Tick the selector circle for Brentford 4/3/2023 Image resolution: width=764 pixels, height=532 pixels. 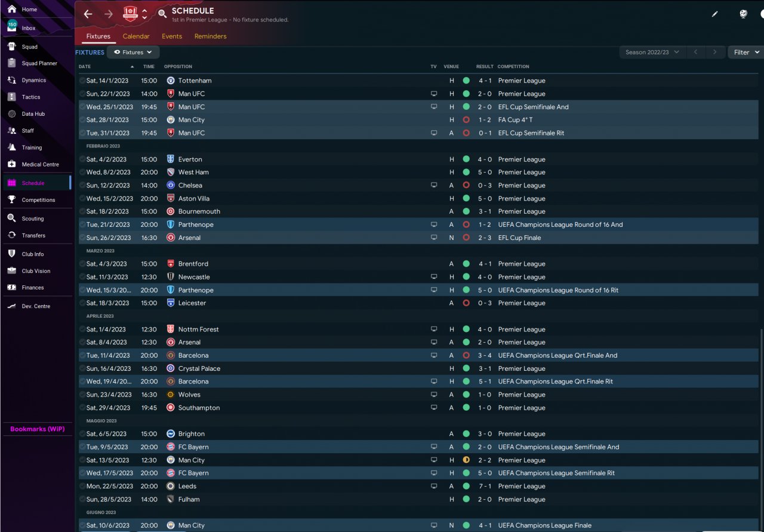pyautogui.click(x=82, y=264)
